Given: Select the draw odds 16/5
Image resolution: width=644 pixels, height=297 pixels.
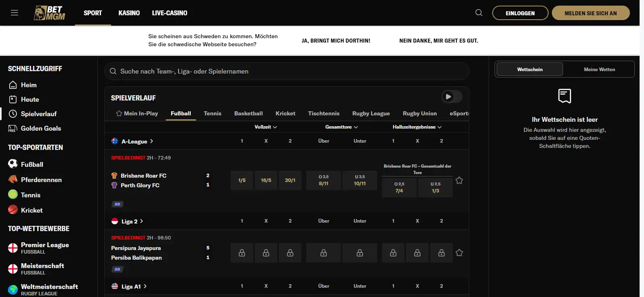Looking at the screenshot, I should tap(266, 180).
